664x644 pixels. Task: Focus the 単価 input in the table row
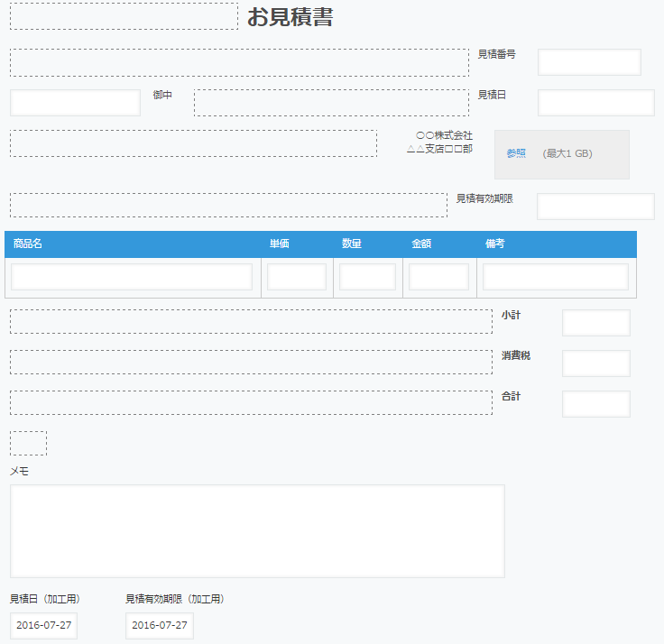point(297,277)
